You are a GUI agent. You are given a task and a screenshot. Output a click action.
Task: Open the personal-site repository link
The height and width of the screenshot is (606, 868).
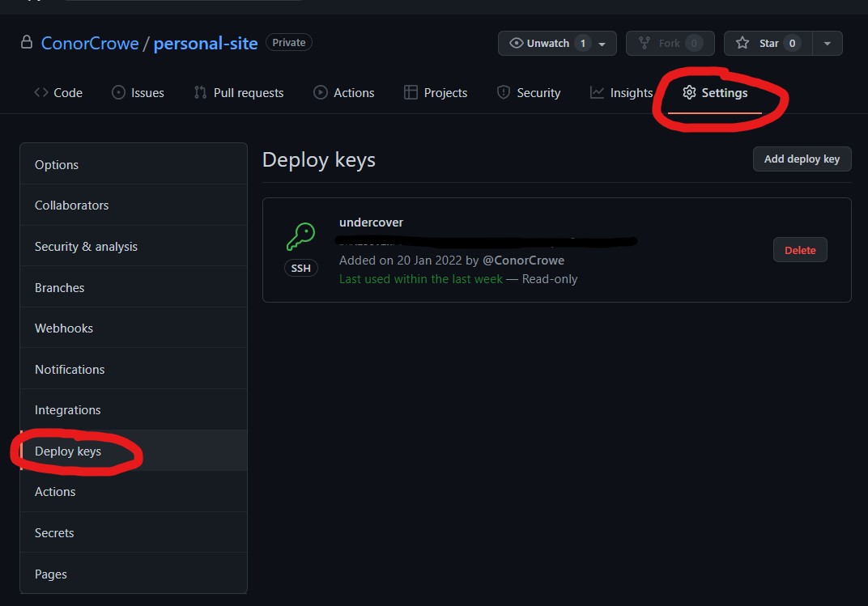(x=206, y=43)
